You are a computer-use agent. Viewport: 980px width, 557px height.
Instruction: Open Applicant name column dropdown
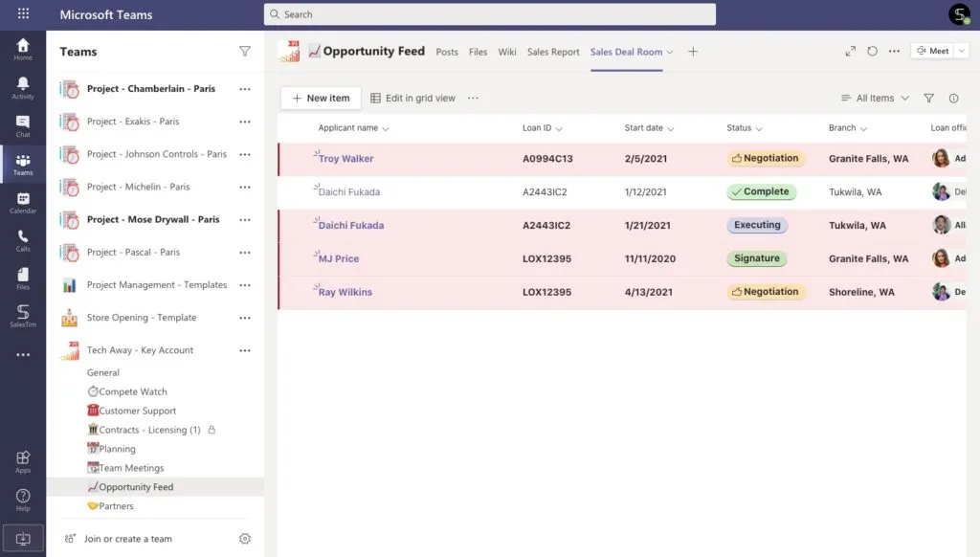pos(386,129)
